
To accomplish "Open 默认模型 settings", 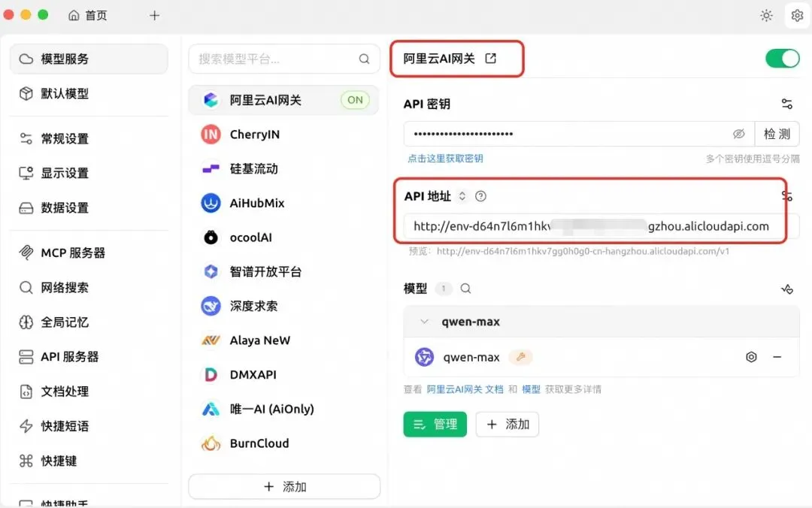I will (89, 94).
